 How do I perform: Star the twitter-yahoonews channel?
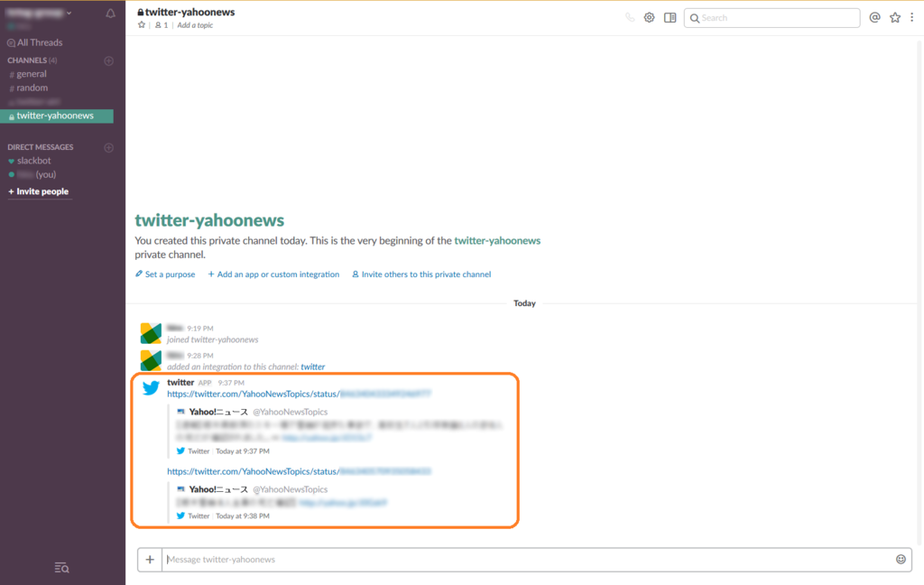(x=142, y=24)
